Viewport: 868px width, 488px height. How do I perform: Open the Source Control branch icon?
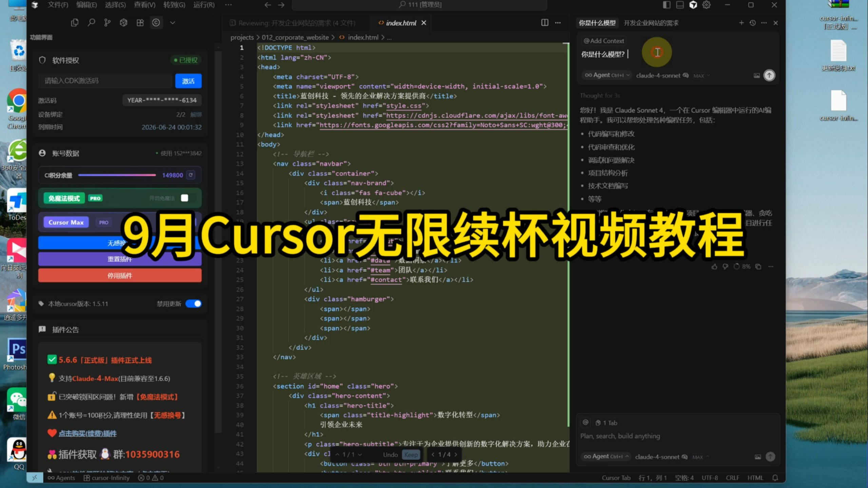tap(107, 23)
